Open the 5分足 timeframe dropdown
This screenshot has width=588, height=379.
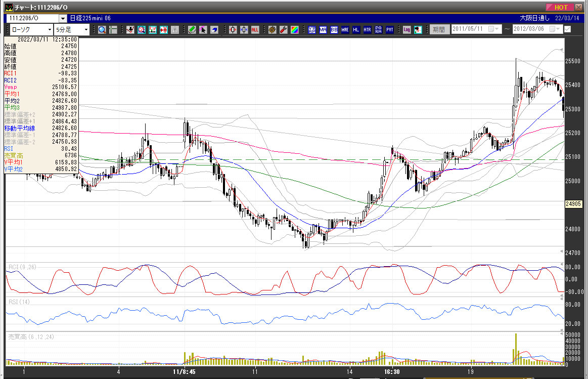(x=86, y=30)
